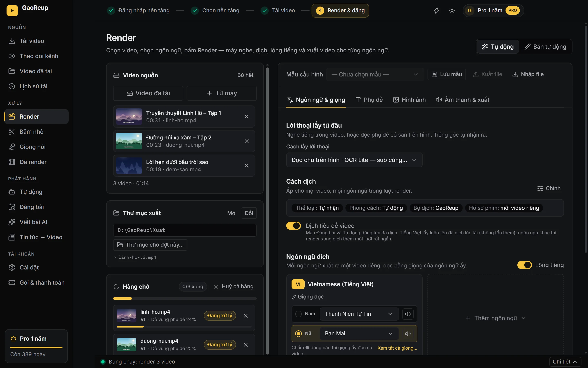The image size is (588, 368).
Task: Select the Nam voice radio button
Action: (298, 314)
